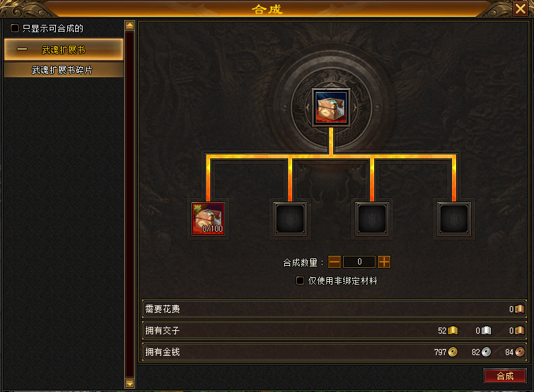This screenshot has width=534, height=392.
Task: Click the scroll up arrow of the list
Action: pyautogui.click(x=130, y=26)
